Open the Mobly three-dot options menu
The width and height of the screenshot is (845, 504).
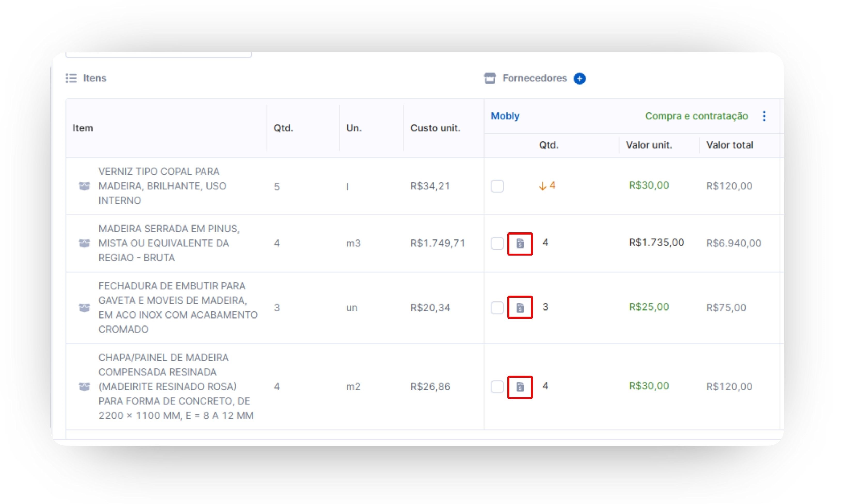pyautogui.click(x=764, y=116)
